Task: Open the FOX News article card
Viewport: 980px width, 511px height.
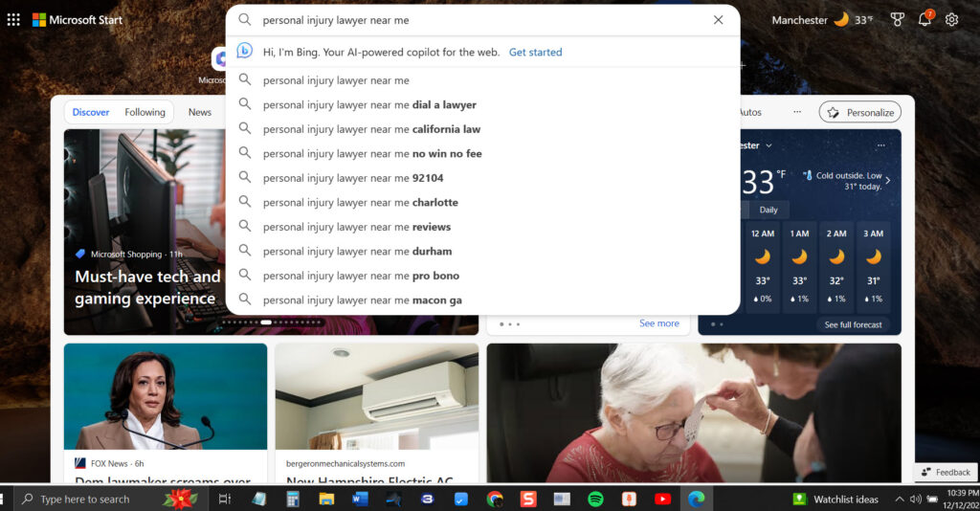Action: 165,412
